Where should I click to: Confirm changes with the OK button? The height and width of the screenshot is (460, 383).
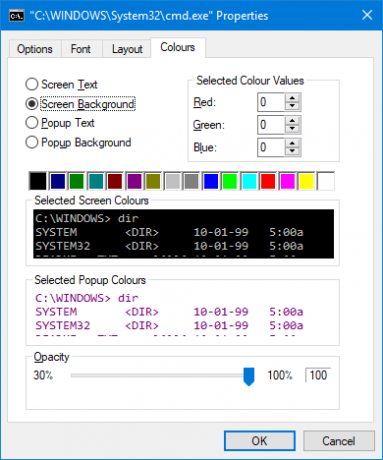tap(259, 441)
